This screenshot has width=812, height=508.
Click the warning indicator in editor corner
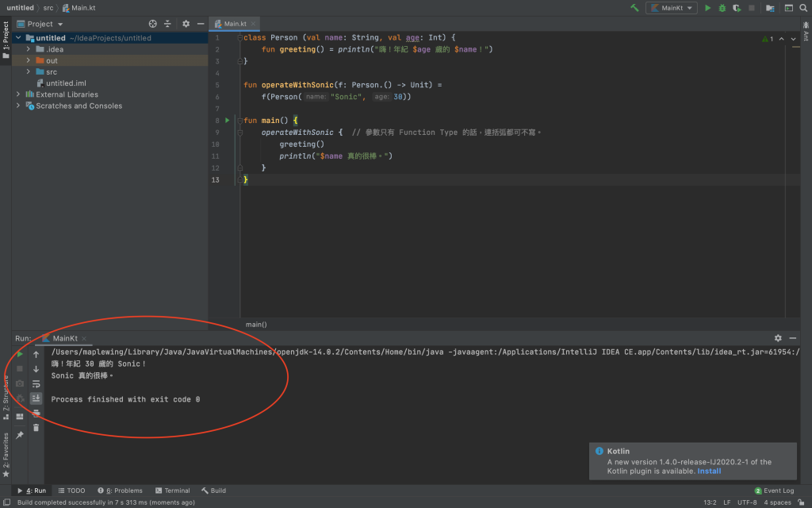[768, 39]
